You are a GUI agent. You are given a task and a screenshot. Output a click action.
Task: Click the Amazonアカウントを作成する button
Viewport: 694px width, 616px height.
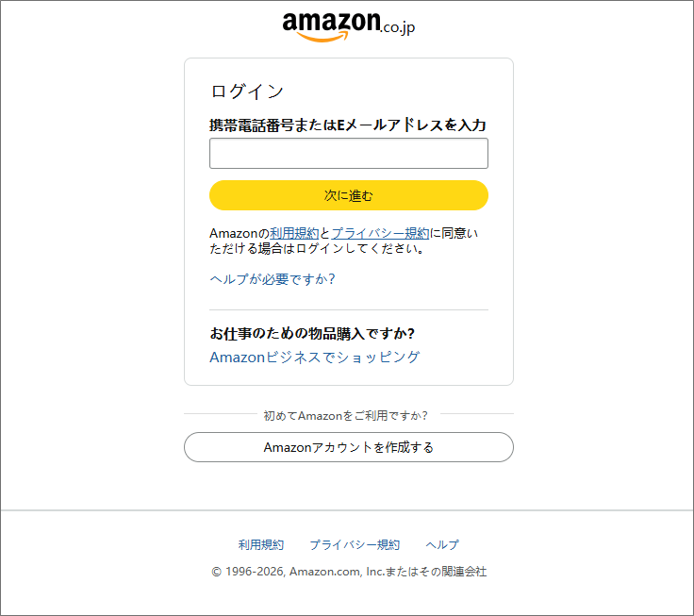(348, 447)
